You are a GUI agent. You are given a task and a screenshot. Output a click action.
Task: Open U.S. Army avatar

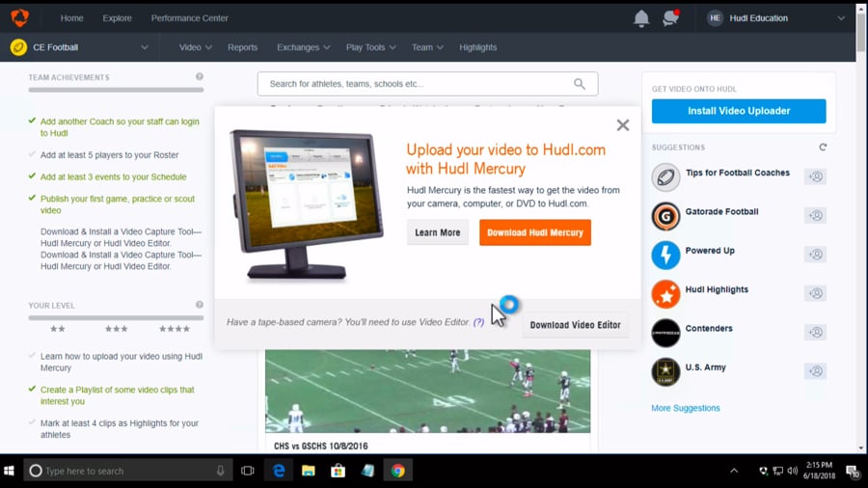pos(665,371)
